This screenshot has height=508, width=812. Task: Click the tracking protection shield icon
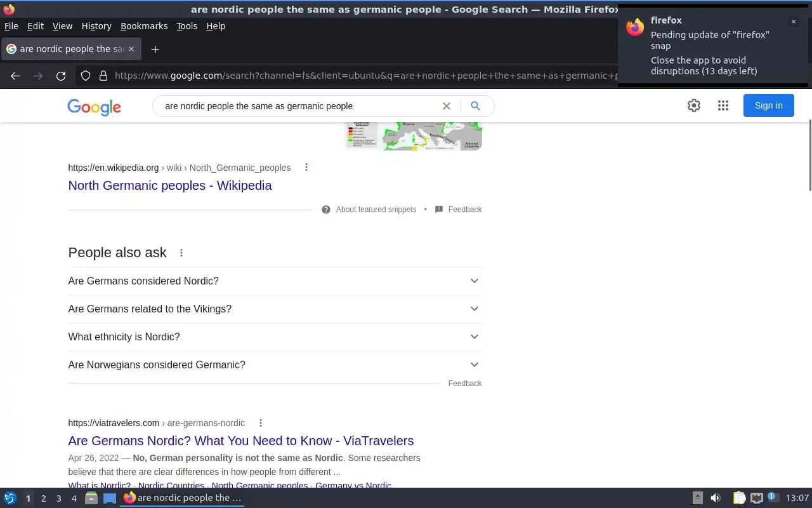(86, 76)
